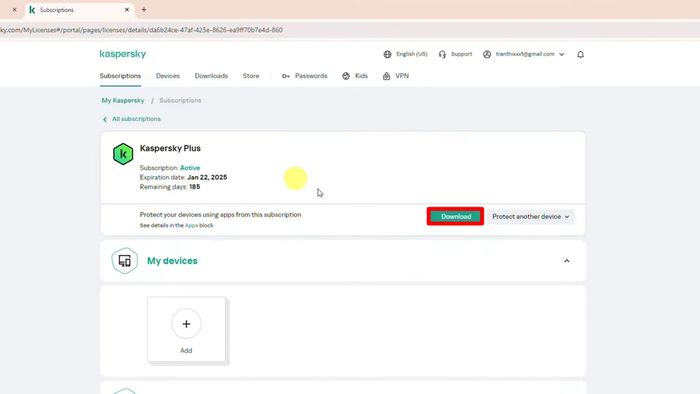The height and width of the screenshot is (394, 700).
Task: Close the leftmost partially hidden tab
Action: (14, 9)
